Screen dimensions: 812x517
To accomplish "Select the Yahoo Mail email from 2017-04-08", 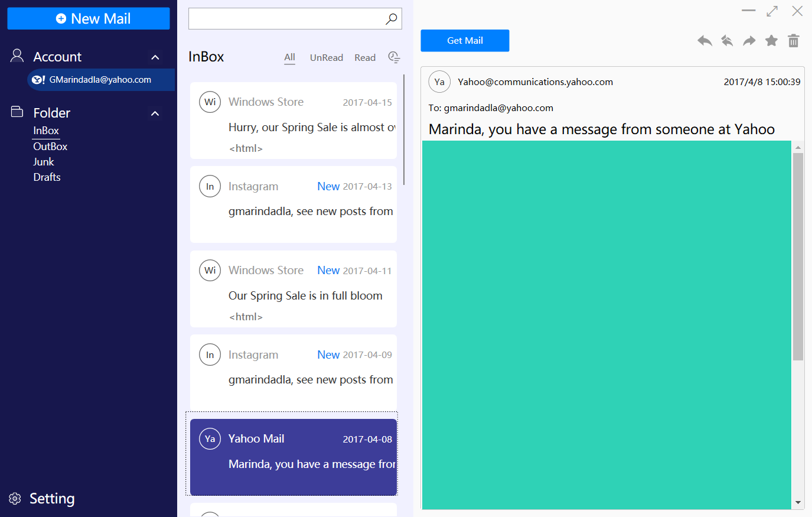I will coord(294,457).
